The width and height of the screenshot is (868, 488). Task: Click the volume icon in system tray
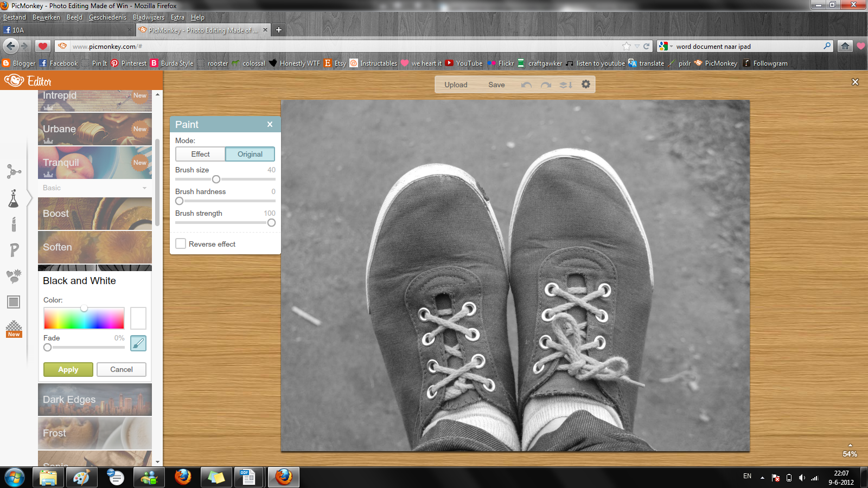pyautogui.click(x=802, y=478)
